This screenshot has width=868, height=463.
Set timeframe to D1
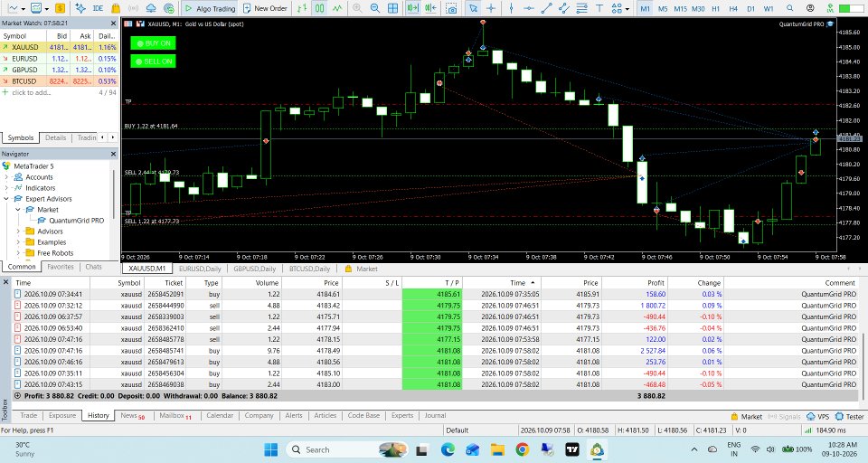[x=750, y=8]
